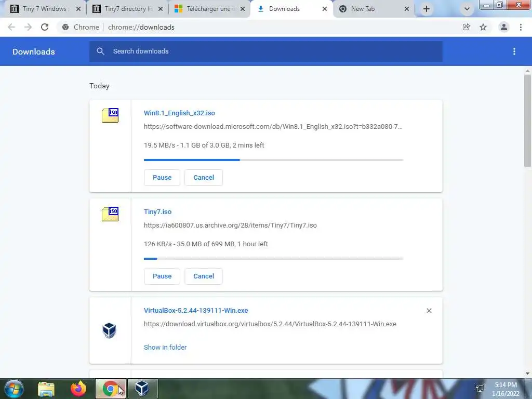Click the Chrome site info icon in address bar
Image resolution: width=532 pixels, height=399 pixels.
(x=65, y=27)
